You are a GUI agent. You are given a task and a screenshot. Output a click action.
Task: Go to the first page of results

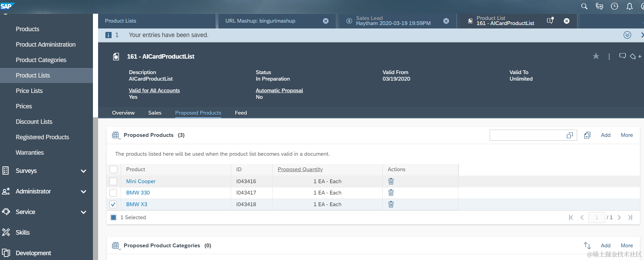(571, 217)
